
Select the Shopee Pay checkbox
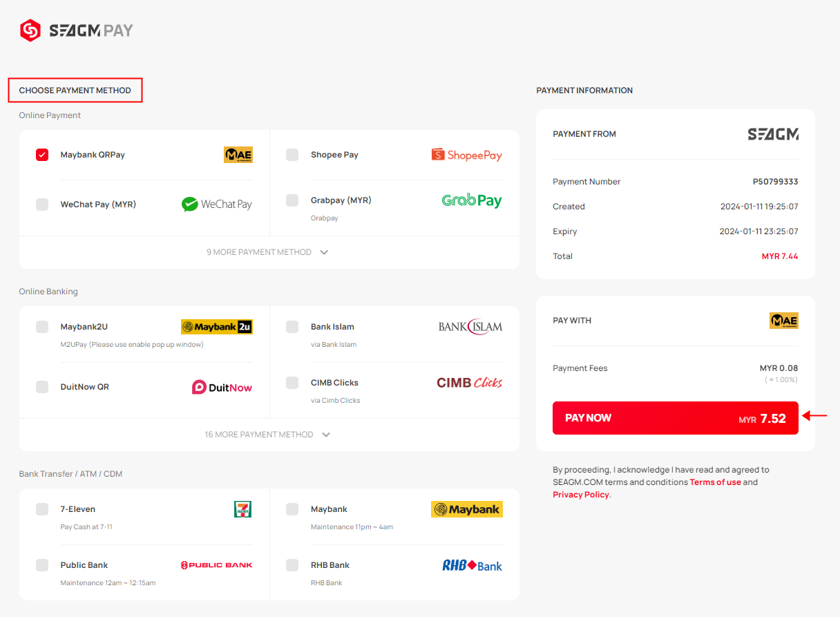pos(292,155)
